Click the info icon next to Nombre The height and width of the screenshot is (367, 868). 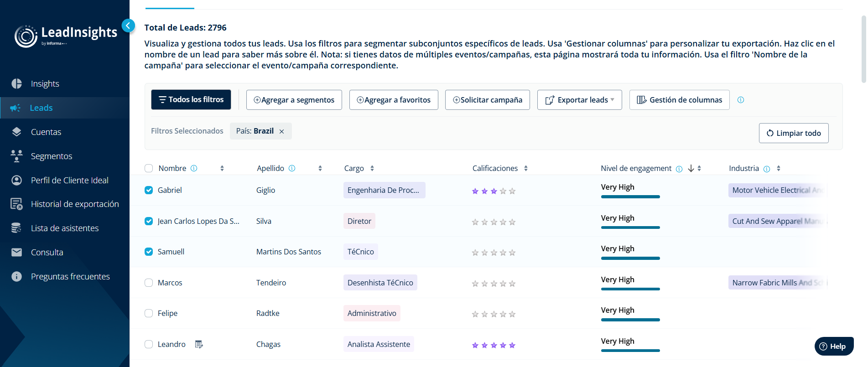coord(194,168)
